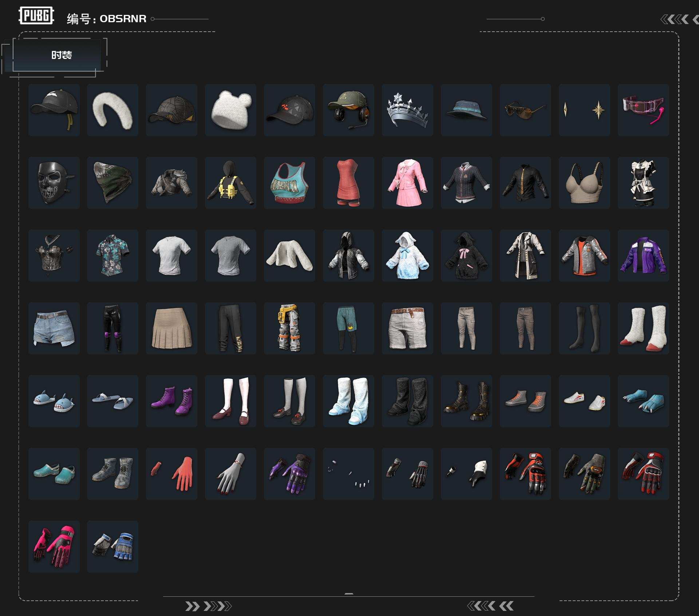The width and height of the screenshot is (699, 616).
Task: Select the pink and black racing gloves
Action: coord(54,547)
